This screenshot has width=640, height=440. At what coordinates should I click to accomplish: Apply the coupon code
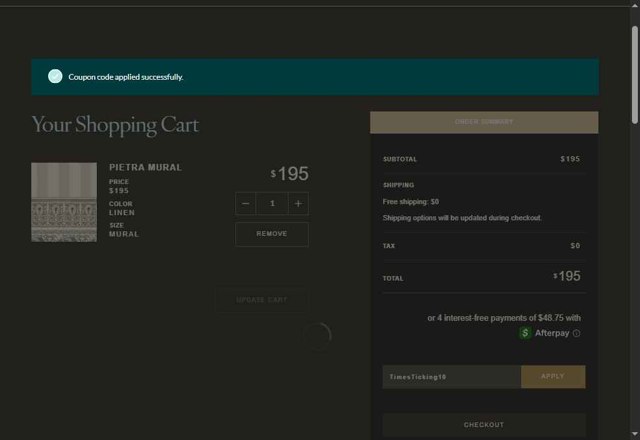[x=553, y=376]
